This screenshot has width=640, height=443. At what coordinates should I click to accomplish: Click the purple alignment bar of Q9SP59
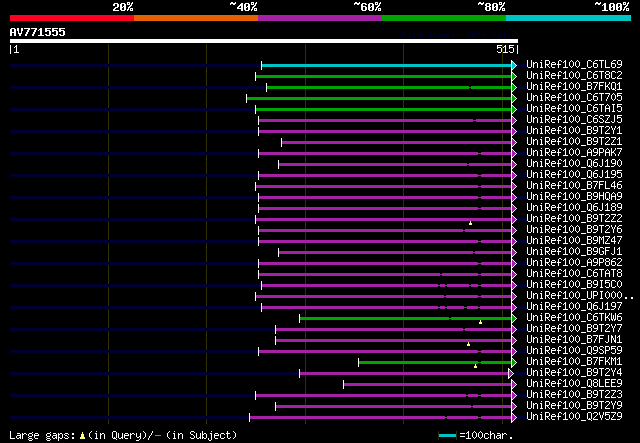click(385, 352)
